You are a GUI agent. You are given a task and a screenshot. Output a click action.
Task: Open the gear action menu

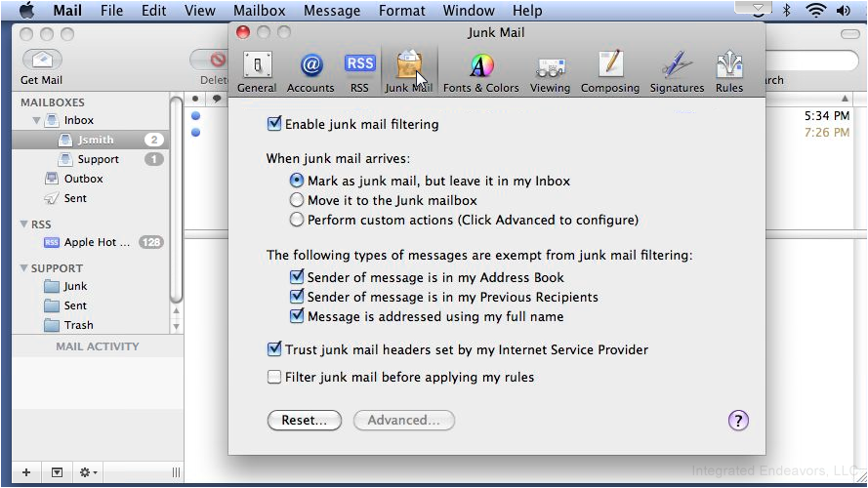click(x=88, y=472)
